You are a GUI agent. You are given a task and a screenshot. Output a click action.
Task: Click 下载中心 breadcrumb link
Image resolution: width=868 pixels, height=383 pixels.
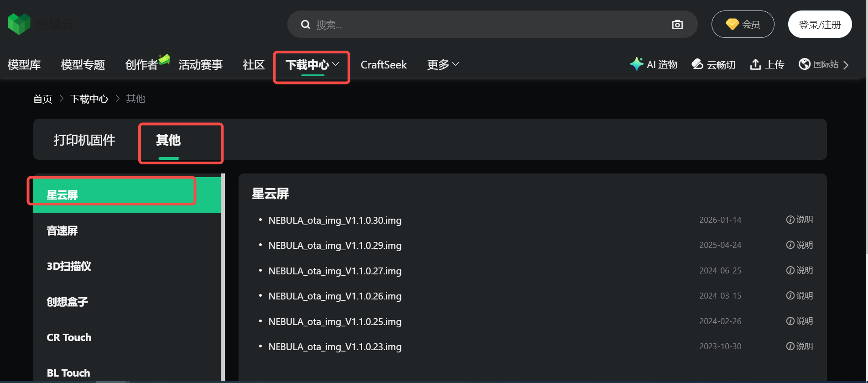[89, 99]
